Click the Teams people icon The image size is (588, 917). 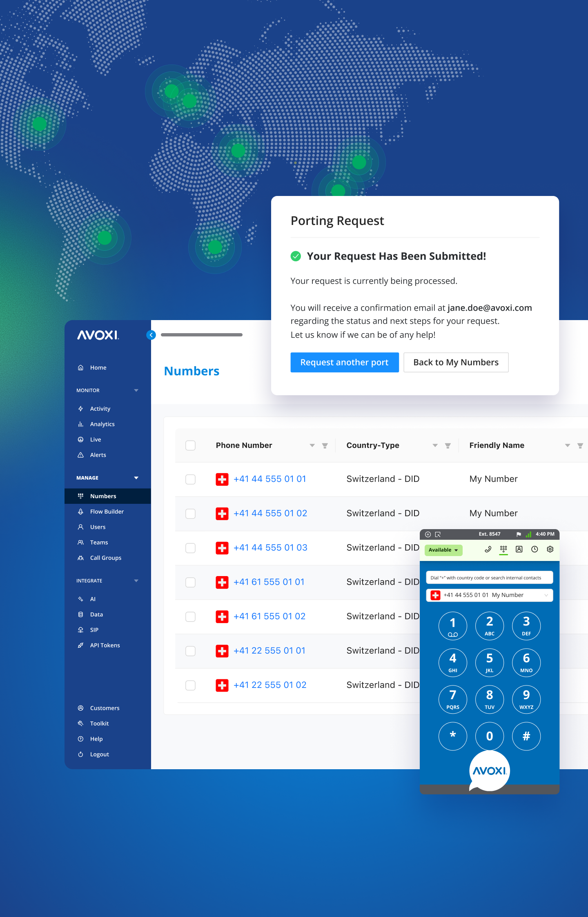[80, 542]
